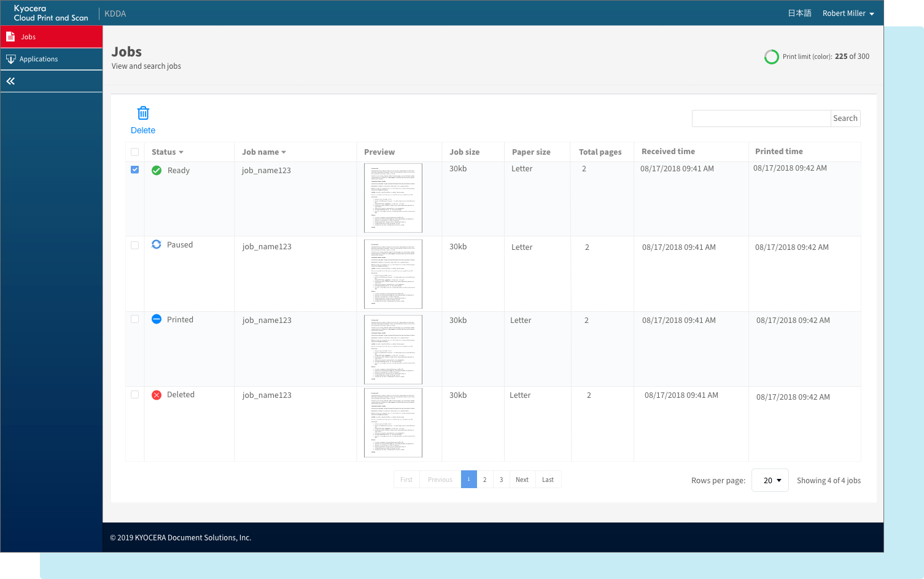Viewport: 924px width, 579px height.
Task: Open the rows per page dropdown
Action: tap(770, 480)
